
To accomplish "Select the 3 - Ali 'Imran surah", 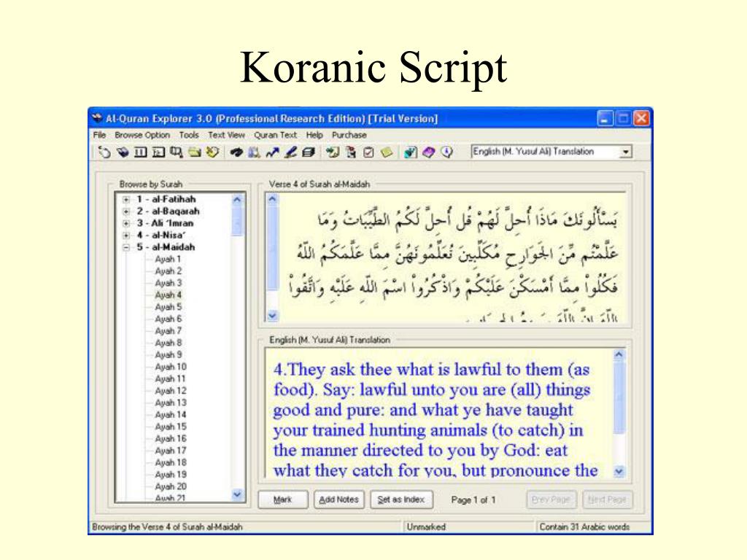I will coord(166,223).
